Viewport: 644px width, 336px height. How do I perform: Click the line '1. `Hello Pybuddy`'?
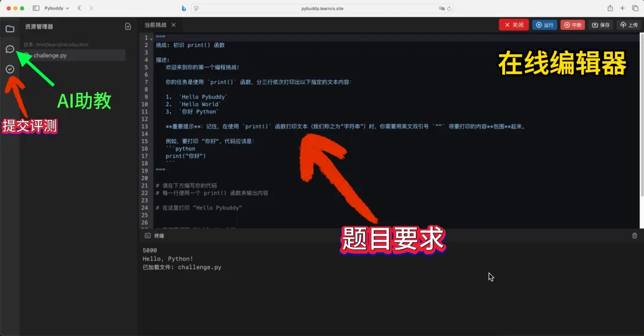(x=197, y=97)
